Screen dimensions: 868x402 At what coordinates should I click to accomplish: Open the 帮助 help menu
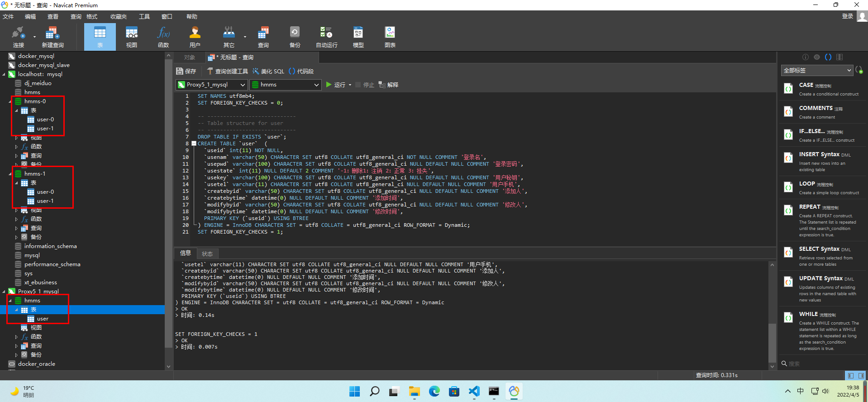(192, 16)
